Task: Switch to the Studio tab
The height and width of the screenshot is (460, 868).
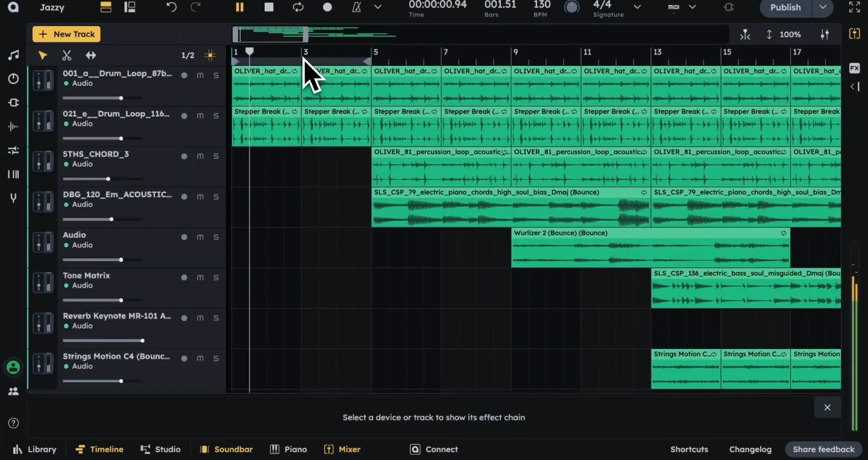Action: pyautogui.click(x=161, y=449)
